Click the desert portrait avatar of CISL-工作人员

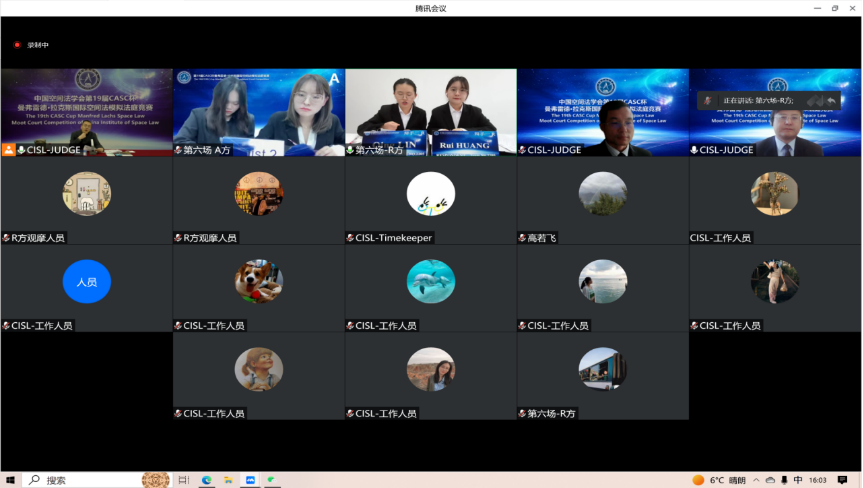(x=431, y=369)
